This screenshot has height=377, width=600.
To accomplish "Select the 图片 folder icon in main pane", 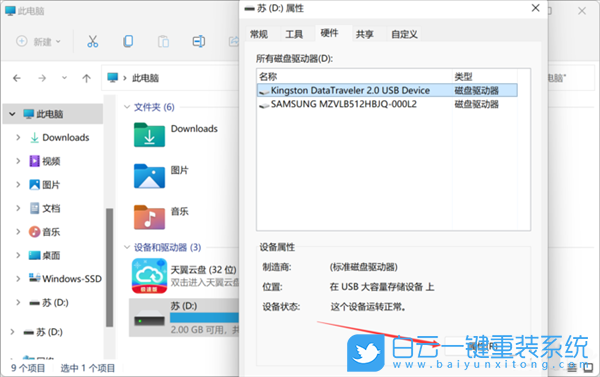I will click(x=149, y=176).
